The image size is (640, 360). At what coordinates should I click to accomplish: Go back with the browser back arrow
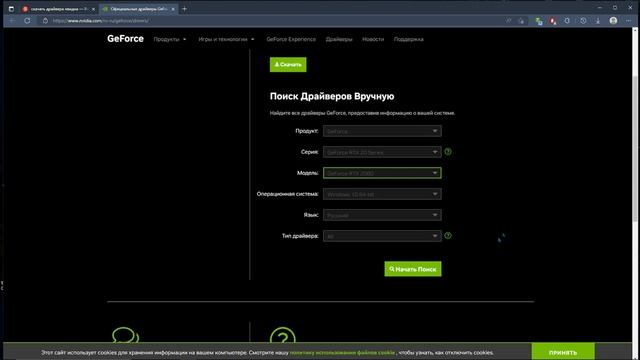tap(12, 20)
